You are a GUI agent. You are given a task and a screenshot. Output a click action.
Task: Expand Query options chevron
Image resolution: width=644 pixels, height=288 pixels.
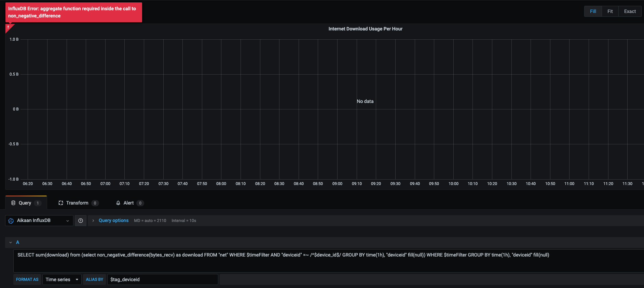tap(93, 221)
